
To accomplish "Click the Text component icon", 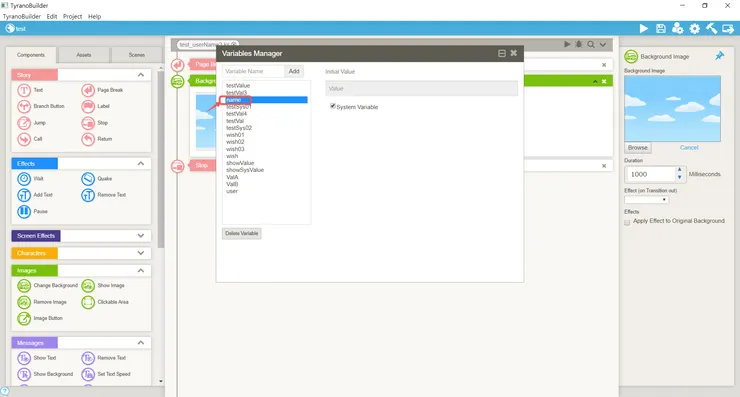I will point(24,90).
